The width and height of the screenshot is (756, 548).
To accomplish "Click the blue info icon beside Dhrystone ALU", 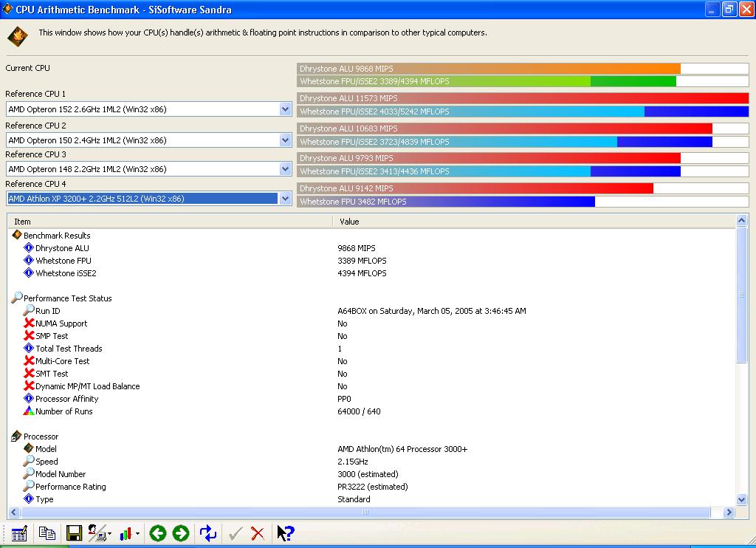I will tap(29, 248).
